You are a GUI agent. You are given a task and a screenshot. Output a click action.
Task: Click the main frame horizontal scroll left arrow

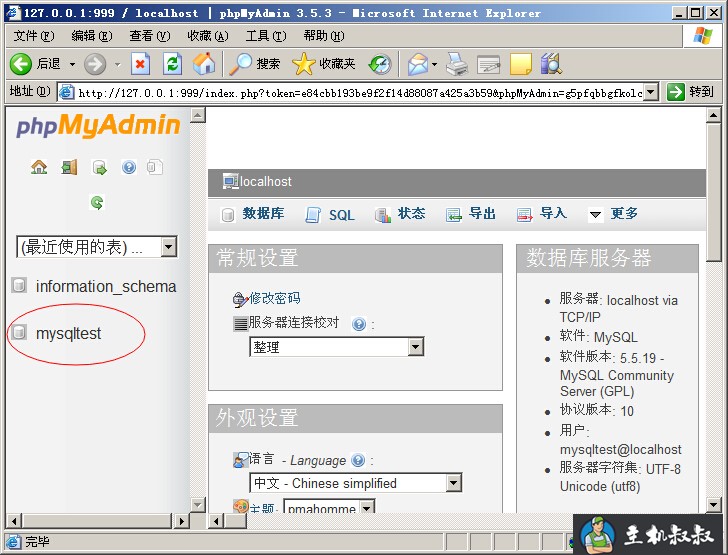[x=216, y=521]
